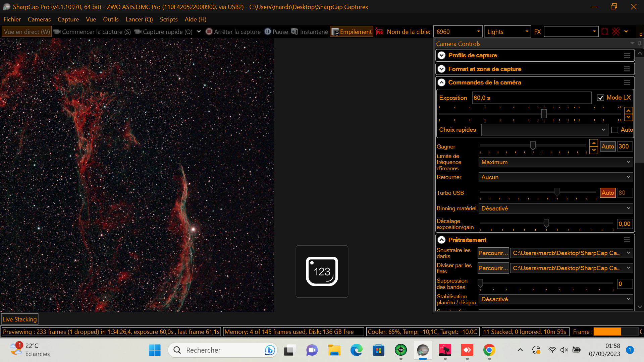Open the target name 6960 dropdown
The width and height of the screenshot is (644, 362).
[478, 32]
